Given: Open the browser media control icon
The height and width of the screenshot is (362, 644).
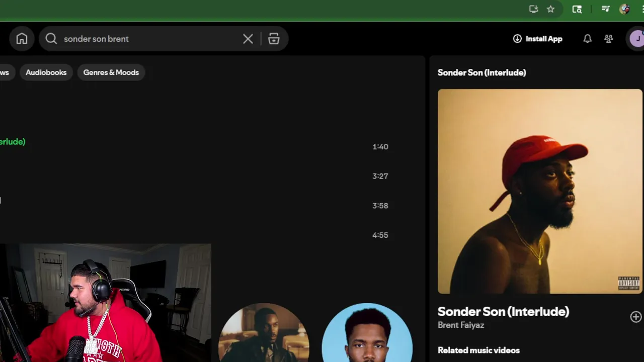Looking at the screenshot, I should 606,9.
